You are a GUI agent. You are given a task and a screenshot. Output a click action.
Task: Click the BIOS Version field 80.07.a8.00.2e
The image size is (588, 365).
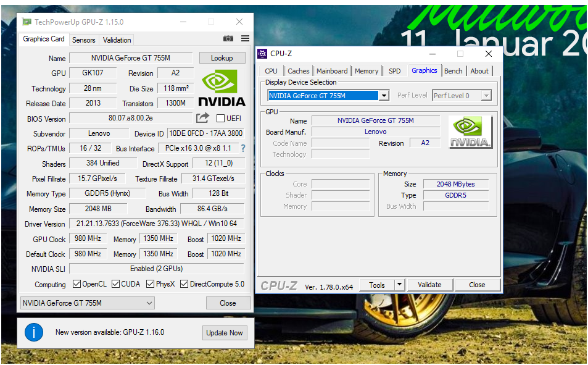click(131, 118)
